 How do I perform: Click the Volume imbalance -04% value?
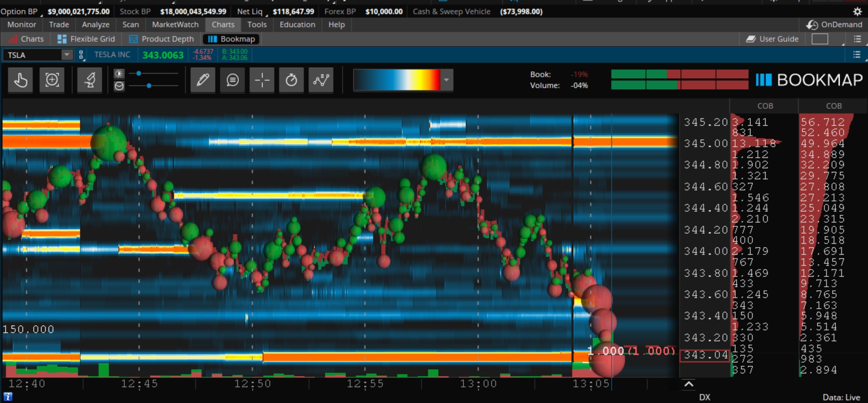[579, 86]
